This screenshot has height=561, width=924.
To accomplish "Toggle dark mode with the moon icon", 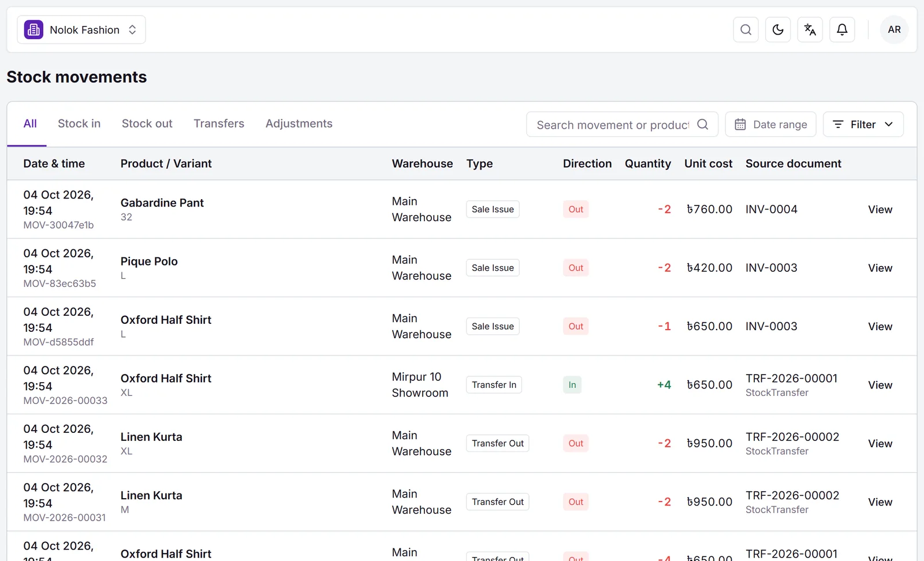I will click(x=778, y=29).
